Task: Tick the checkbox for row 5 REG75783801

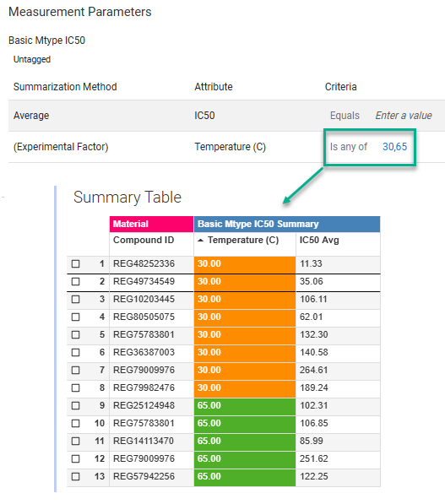Action: pyautogui.click(x=75, y=335)
